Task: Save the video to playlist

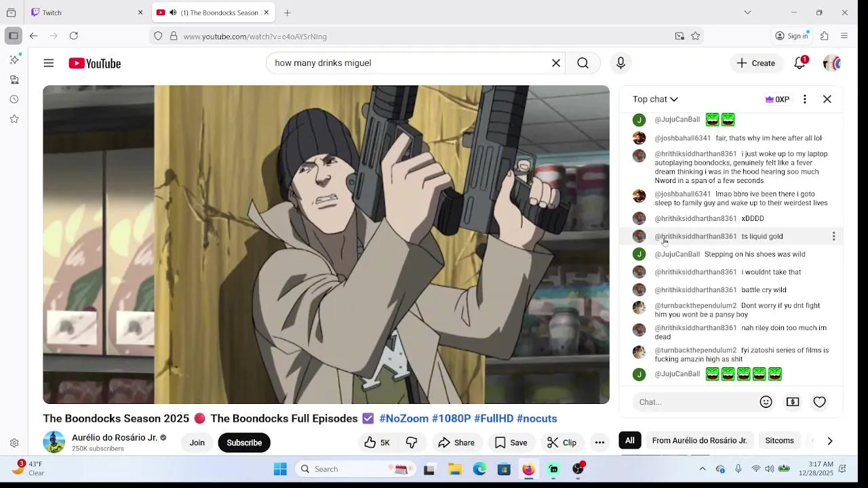Action: 511,443
